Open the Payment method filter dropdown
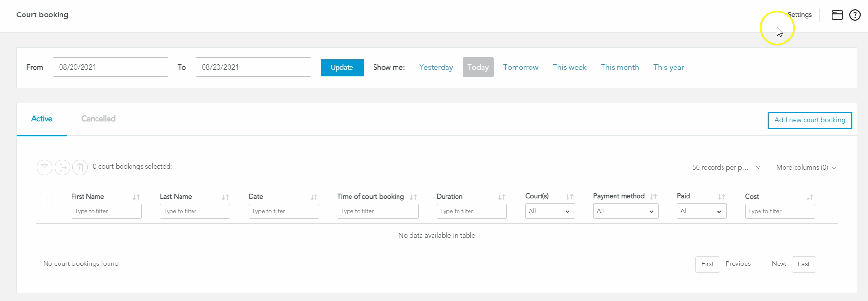 625,211
